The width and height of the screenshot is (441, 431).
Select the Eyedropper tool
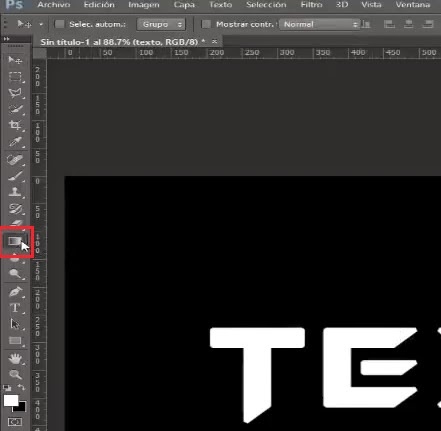pyautogui.click(x=15, y=142)
